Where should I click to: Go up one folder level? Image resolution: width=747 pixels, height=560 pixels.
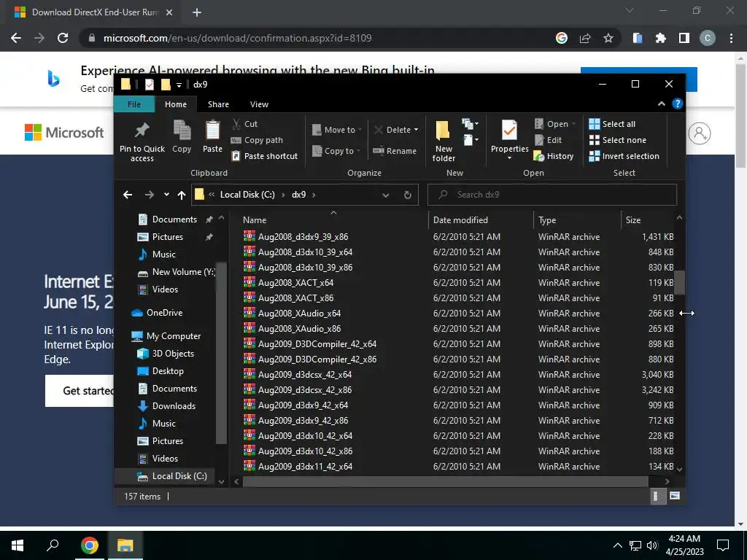tap(182, 195)
